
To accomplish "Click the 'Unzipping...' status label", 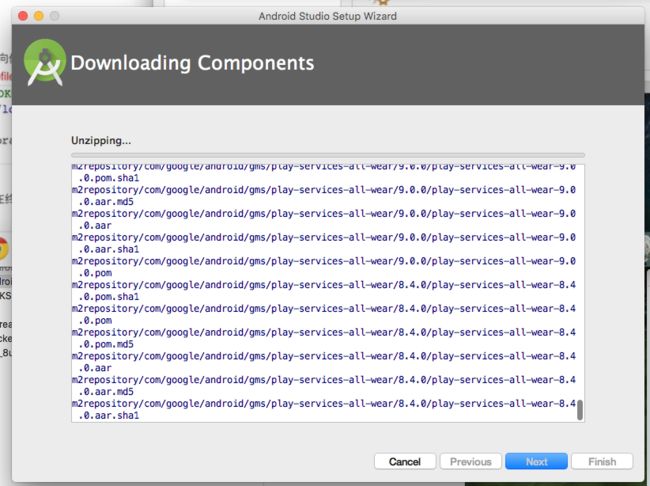I will tap(101, 141).
